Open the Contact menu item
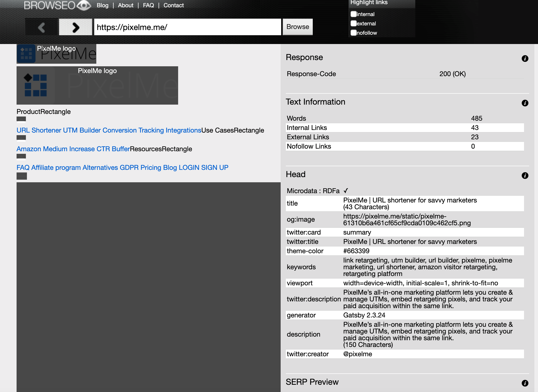The height and width of the screenshot is (392, 538). (173, 5)
